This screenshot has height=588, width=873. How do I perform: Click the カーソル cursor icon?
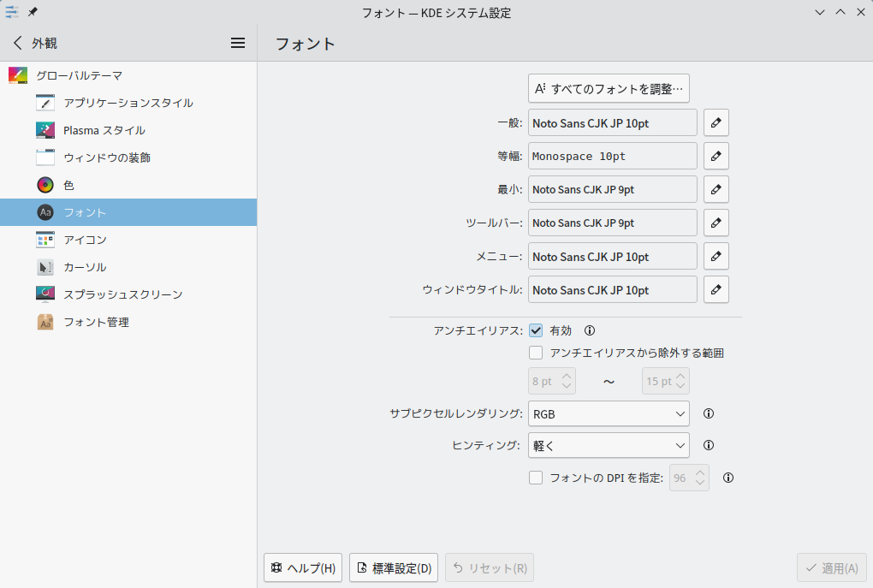coord(45,267)
